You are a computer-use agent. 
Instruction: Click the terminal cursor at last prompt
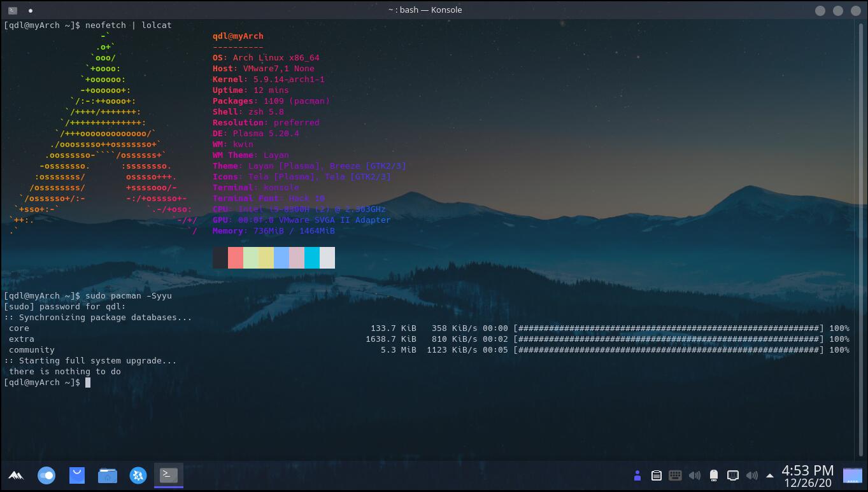click(88, 383)
